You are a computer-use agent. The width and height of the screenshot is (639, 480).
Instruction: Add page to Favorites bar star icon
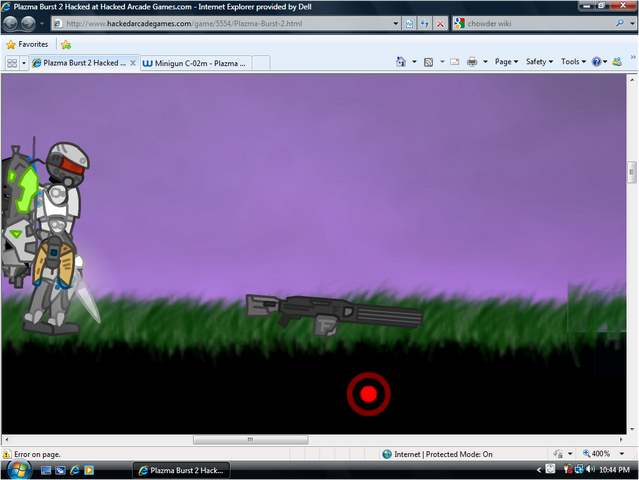(x=66, y=44)
